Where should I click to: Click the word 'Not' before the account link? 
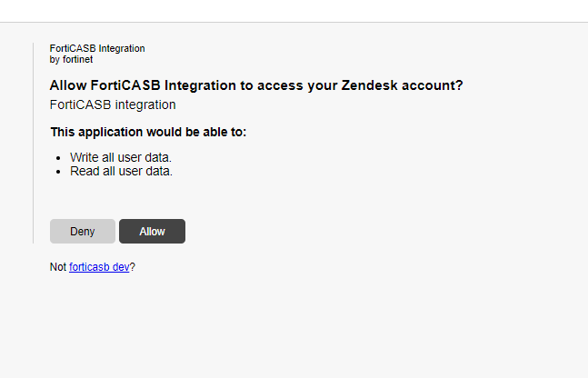58,267
